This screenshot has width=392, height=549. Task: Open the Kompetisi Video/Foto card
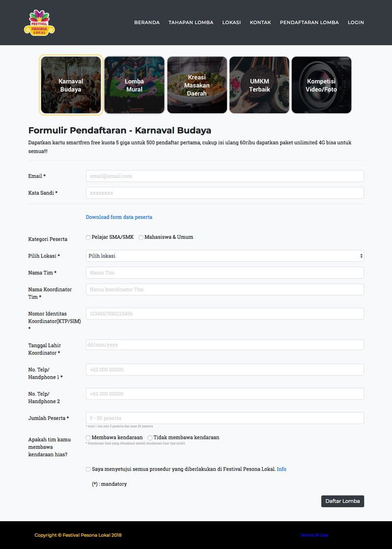coord(321,85)
